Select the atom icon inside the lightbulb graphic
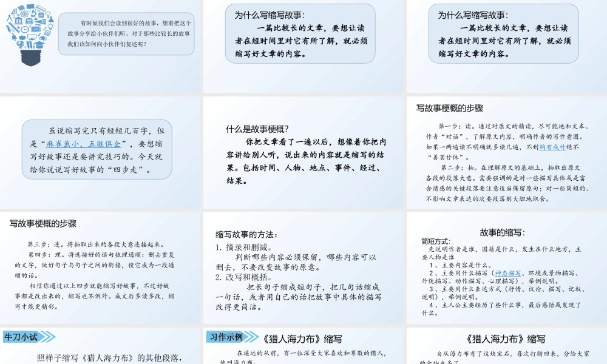This screenshot has height=364, width=607. click(24, 14)
